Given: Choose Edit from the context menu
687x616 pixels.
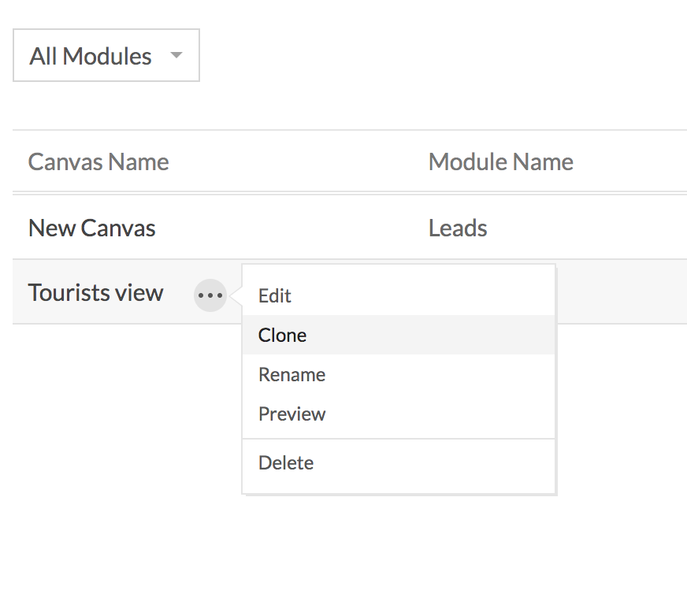Looking at the screenshot, I should click(x=275, y=296).
